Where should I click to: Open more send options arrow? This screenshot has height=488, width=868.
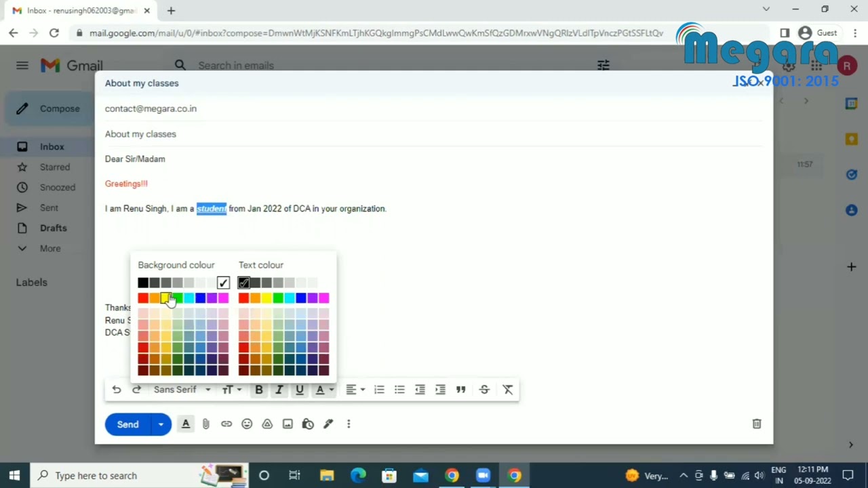161,424
